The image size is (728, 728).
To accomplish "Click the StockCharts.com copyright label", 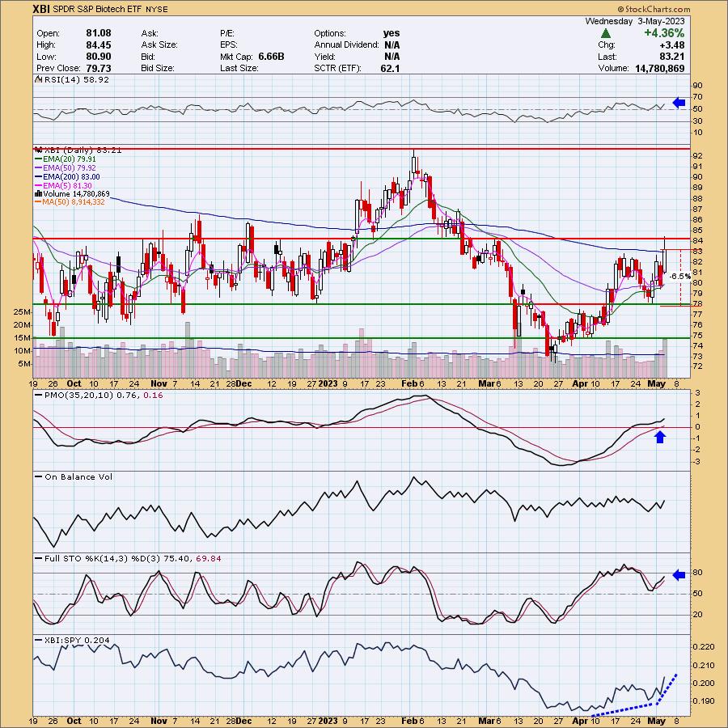I will click(x=654, y=9).
